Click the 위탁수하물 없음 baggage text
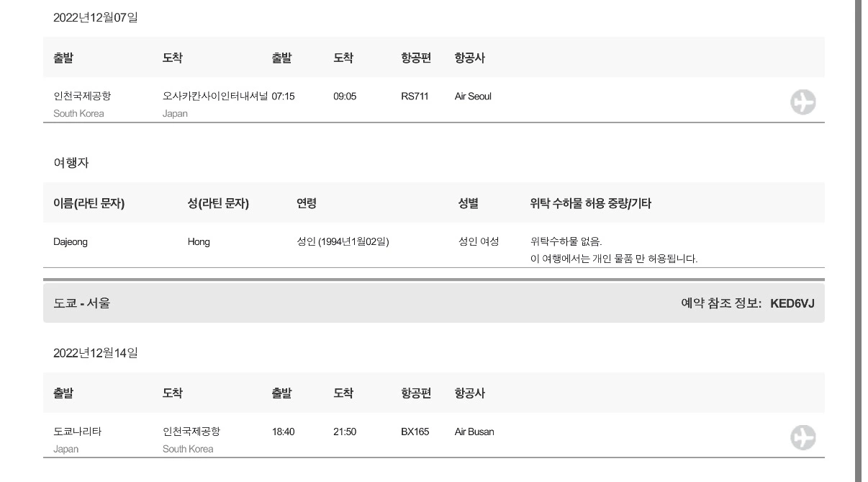This screenshot has height=482, width=868. click(566, 242)
